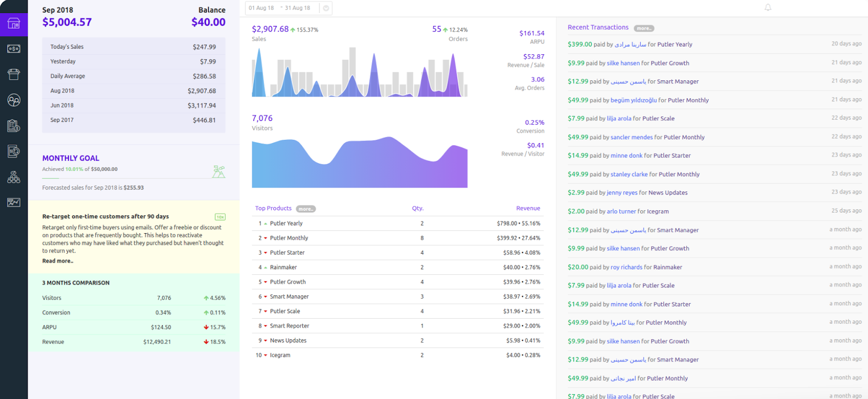Viewport: 868px width, 399px height.
Task: Open the Insights chart icon in sidebar
Action: [14, 202]
